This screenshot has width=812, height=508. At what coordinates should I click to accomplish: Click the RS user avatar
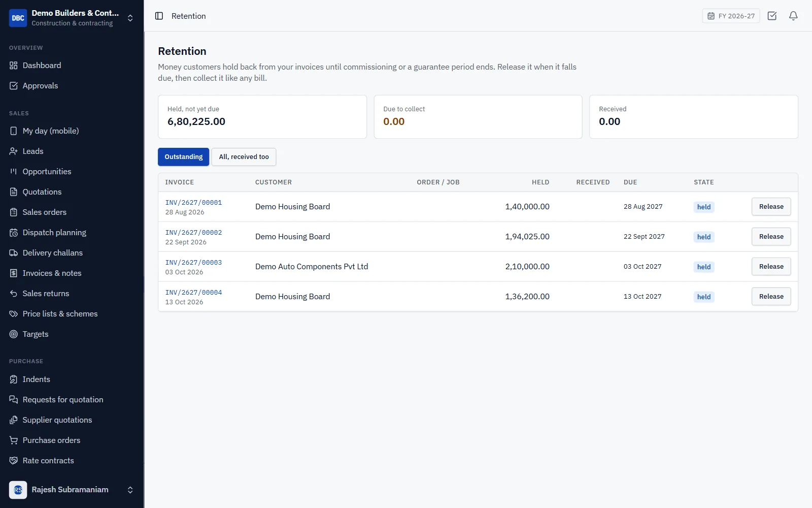coord(18,490)
